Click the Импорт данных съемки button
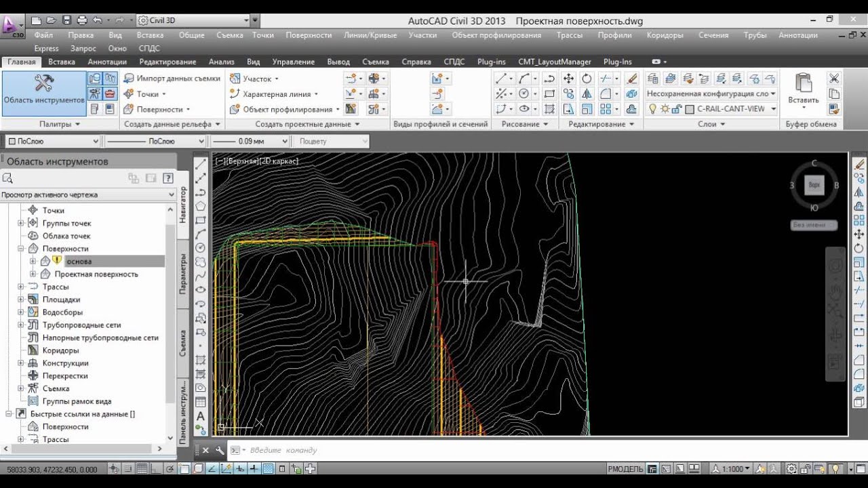 coord(172,79)
